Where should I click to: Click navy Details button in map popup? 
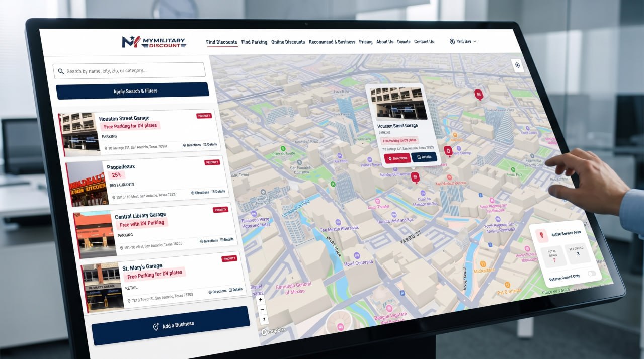[x=424, y=157]
